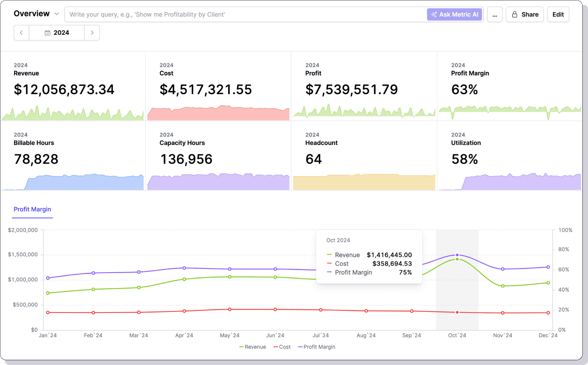Viewport: 588px width, 365px height.
Task: Open the more options ellipsis button
Action: pyautogui.click(x=495, y=14)
